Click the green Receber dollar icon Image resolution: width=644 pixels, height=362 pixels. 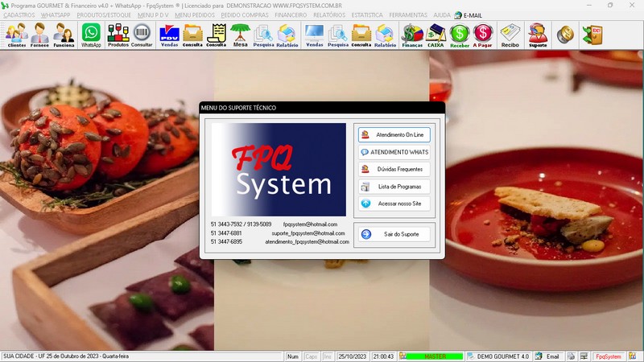[x=459, y=35]
